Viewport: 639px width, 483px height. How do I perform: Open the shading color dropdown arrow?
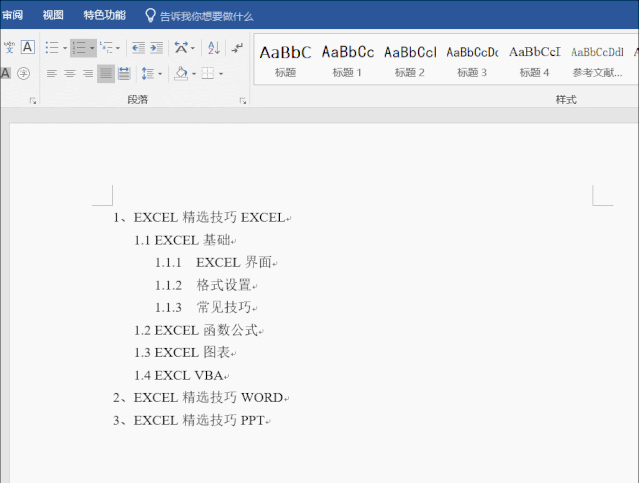pyautogui.click(x=194, y=74)
